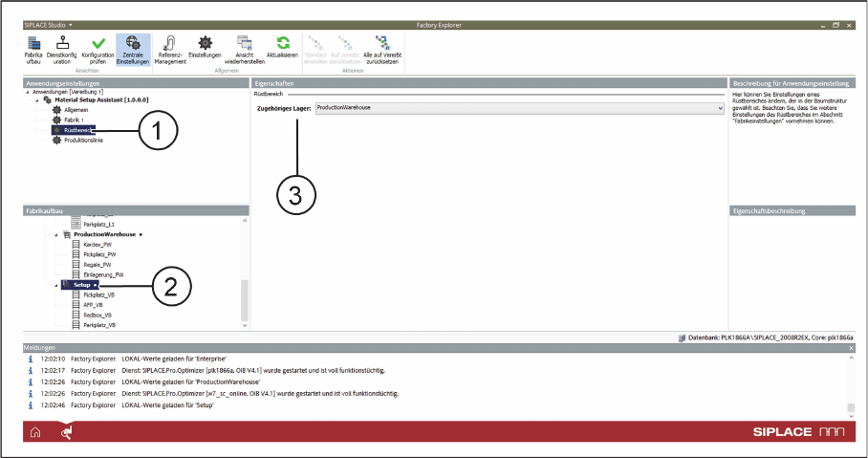The height and width of the screenshot is (458, 868).
Task: Click Eigenschaften panel header
Action: point(488,83)
